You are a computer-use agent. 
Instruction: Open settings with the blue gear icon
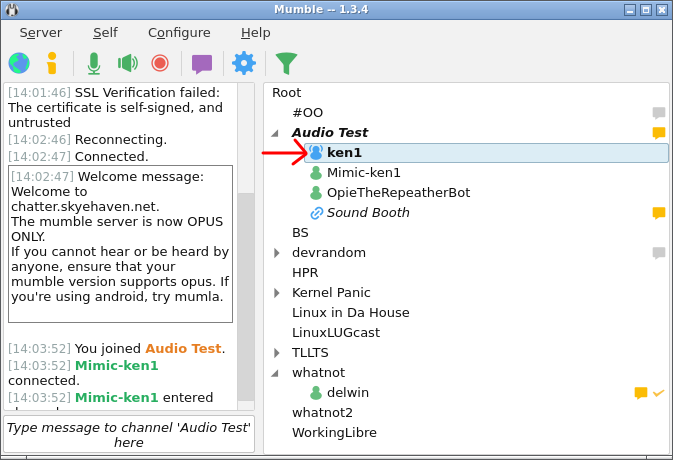coord(243,63)
